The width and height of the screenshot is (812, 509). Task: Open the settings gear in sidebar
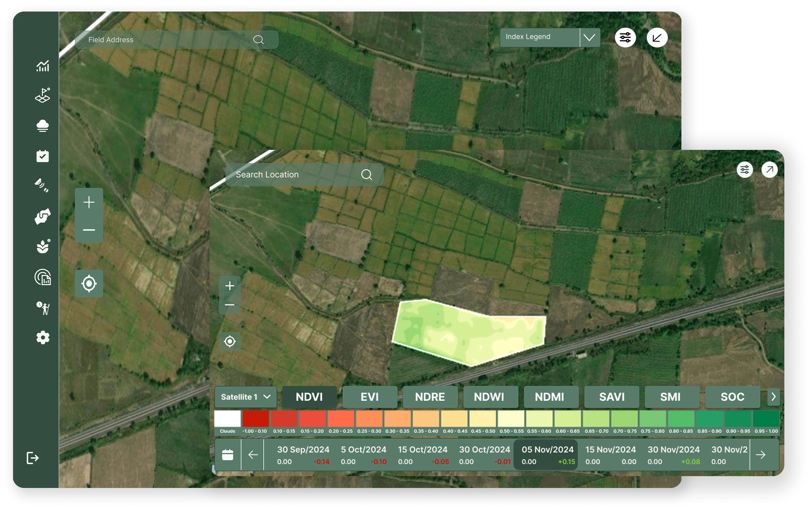43,337
